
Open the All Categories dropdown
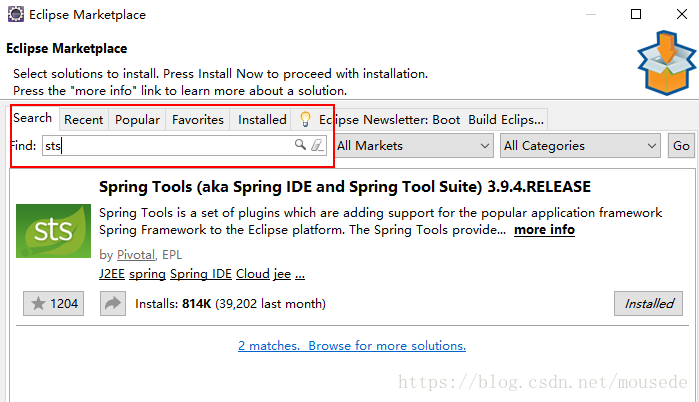580,146
